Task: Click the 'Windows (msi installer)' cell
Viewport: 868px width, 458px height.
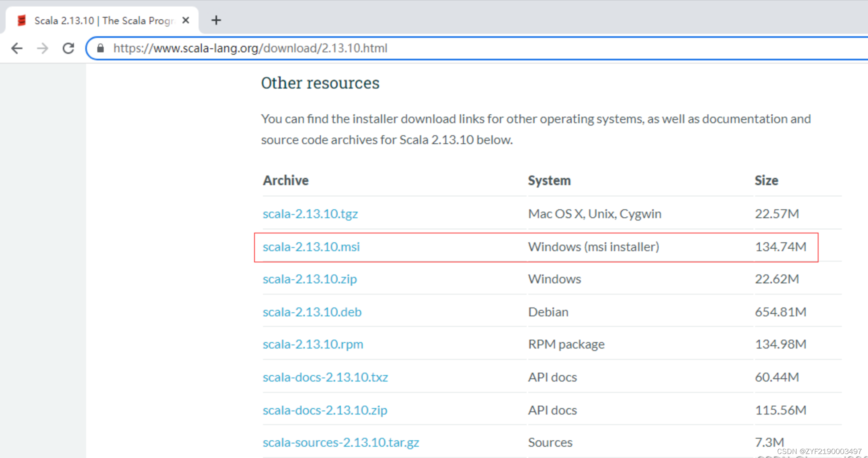Action: 593,247
